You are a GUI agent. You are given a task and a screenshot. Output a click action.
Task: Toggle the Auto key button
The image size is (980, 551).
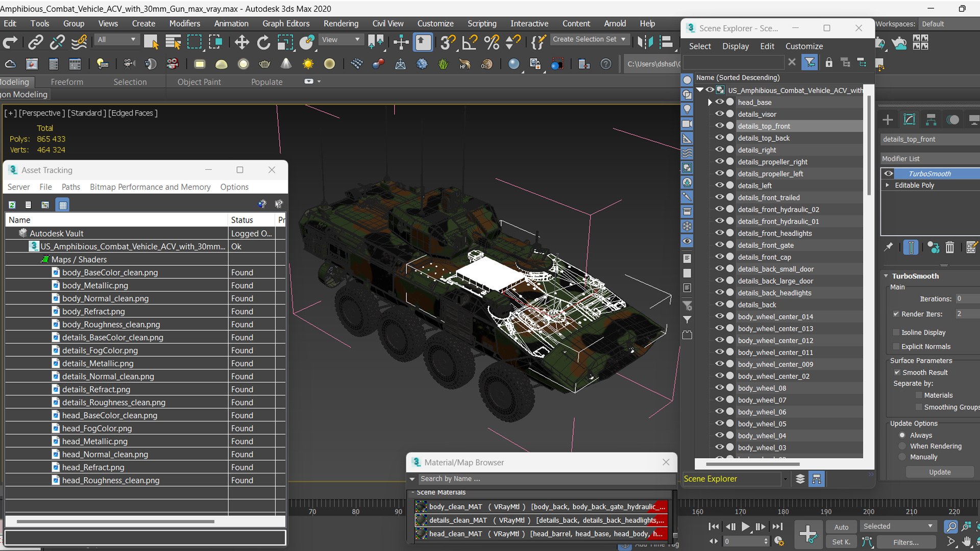[841, 527]
